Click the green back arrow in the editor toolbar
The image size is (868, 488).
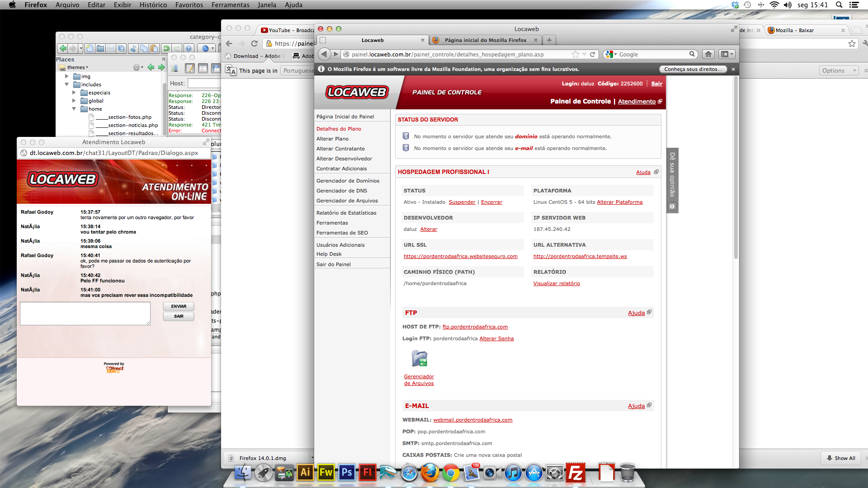[x=63, y=48]
